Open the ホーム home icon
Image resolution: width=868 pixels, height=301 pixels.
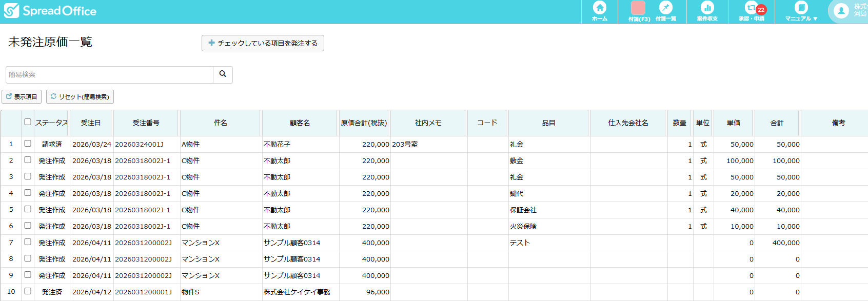coord(599,11)
